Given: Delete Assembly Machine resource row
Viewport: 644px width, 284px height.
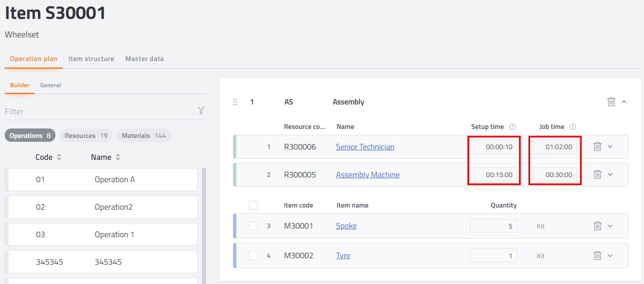Looking at the screenshot, I should click(597, 174).
